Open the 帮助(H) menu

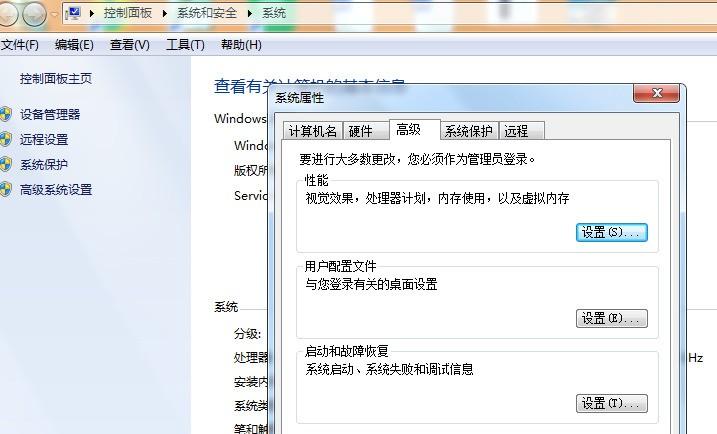point(241,45)
